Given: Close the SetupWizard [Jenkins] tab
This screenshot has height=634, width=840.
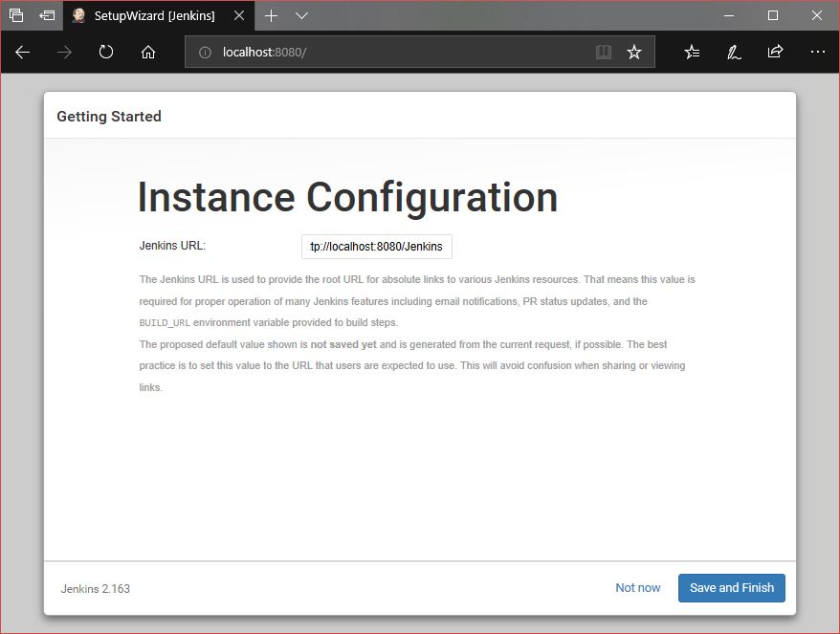Looking at the screenshot, I should point(239,16).
